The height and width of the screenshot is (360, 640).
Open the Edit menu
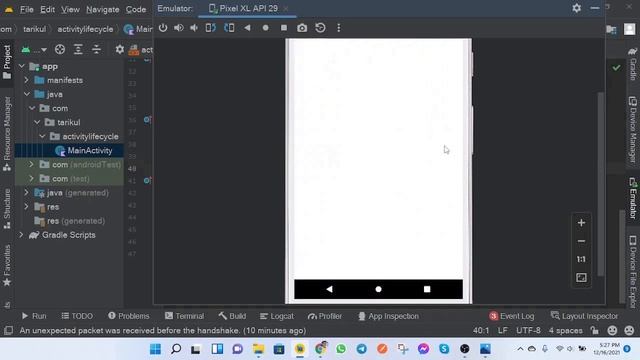pyautogui.click(x=47, y=9)
